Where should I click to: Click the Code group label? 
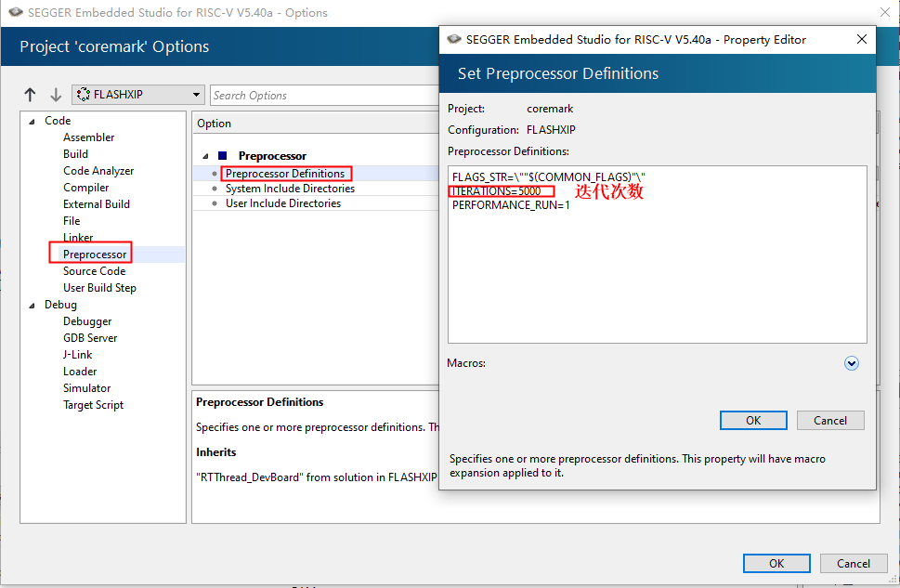pyautogui.click(x=58, y=121)
